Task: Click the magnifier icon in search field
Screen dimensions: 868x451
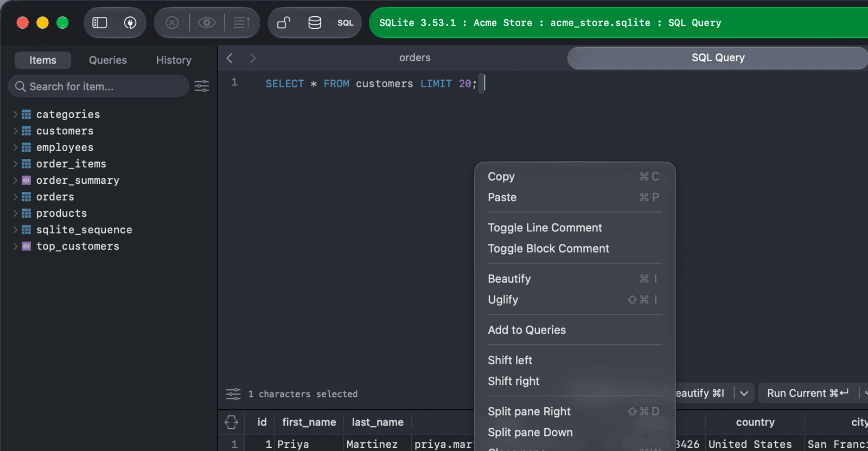Action: (x=21, y=87)
